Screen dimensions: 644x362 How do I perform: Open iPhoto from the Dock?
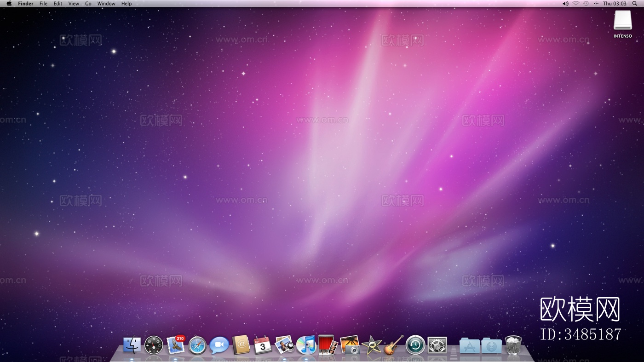pos(350,345)
